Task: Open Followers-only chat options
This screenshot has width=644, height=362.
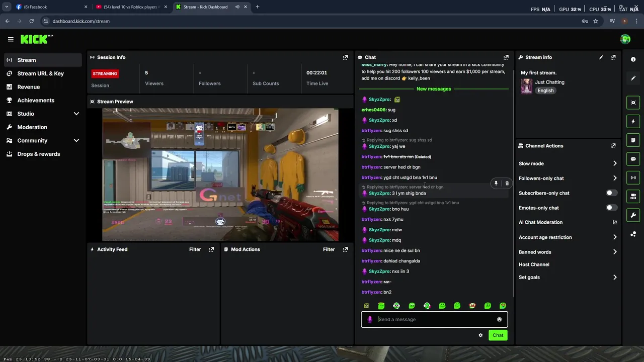Action: [x=568, y=178]
